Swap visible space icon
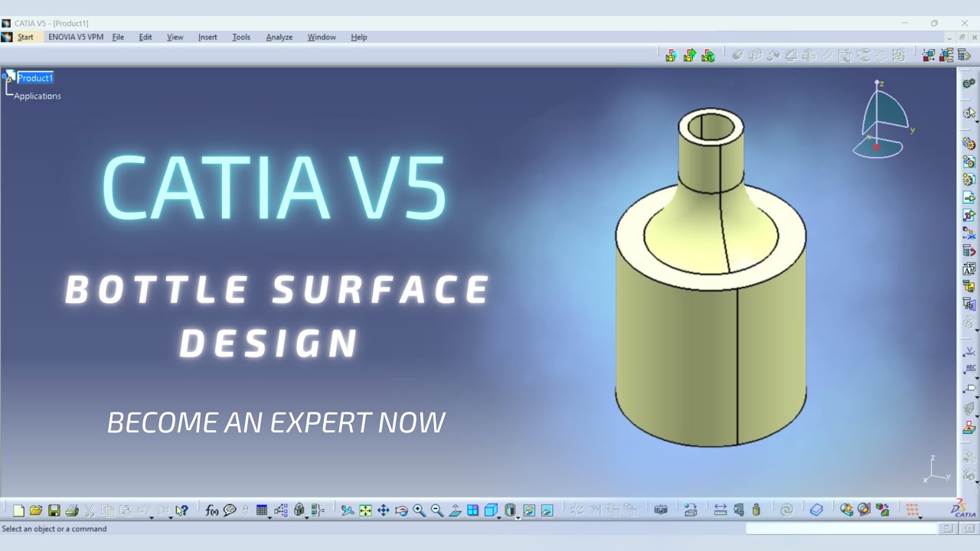This screenshot has height=551, width=980. tap(547, 510)
